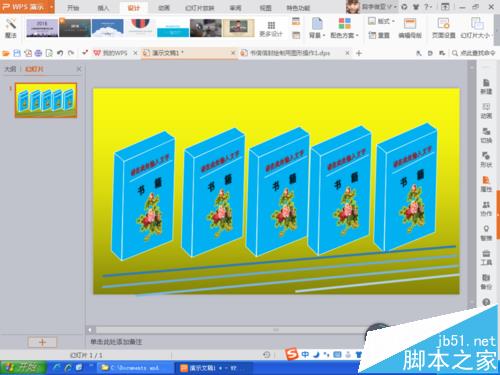Open 属性 properties panel in sidebar

pos(486,184)
